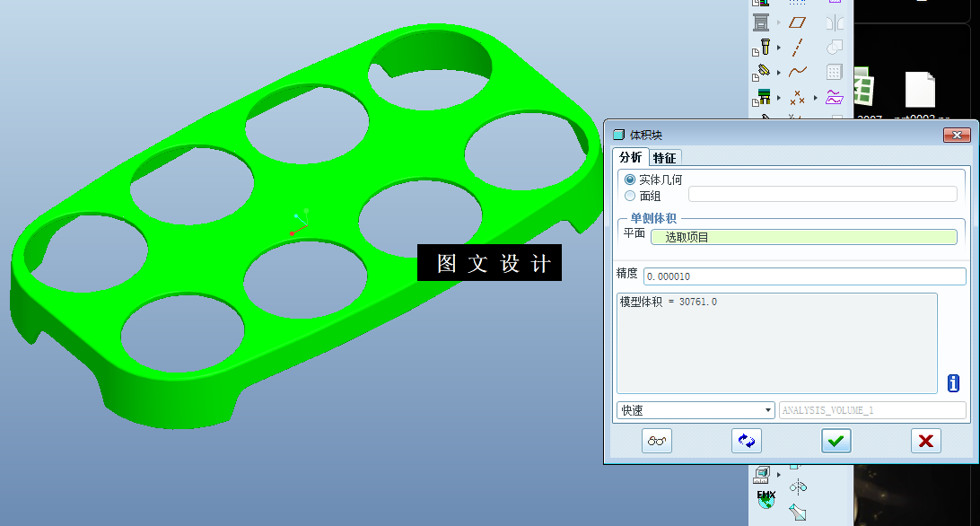Select the sketch plane parallelogram icon
The height and width of the screenshot is (526, 980).
point(797,22)
